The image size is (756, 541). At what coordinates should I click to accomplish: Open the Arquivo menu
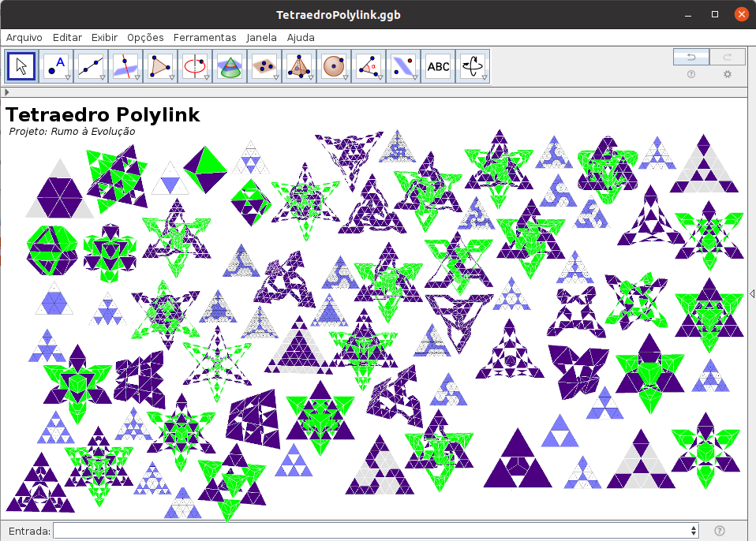point(24,38)
